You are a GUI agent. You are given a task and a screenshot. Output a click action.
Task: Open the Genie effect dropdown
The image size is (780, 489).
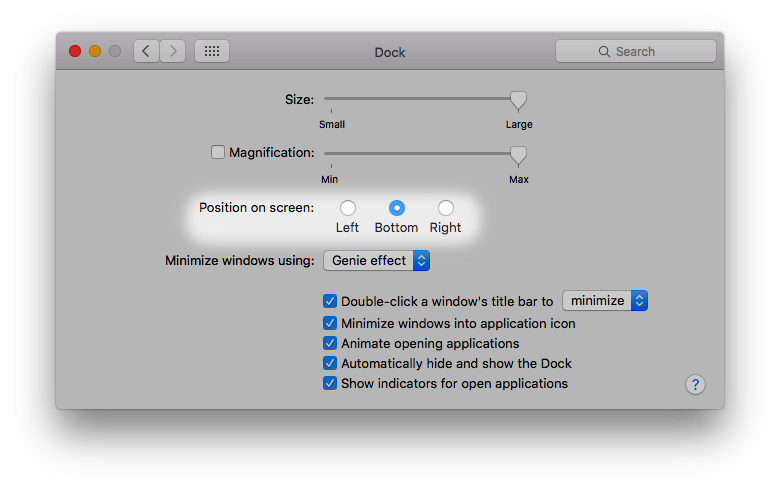point(377,261)
